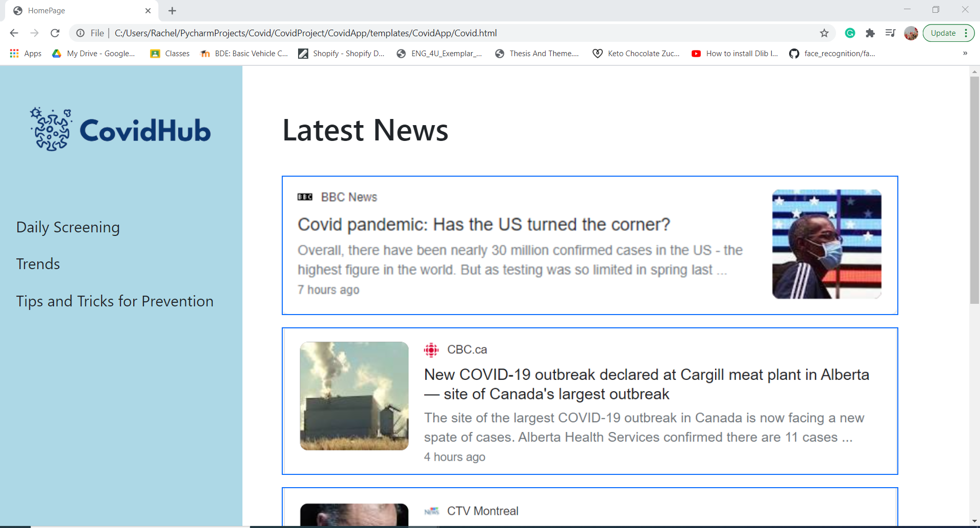Open BDE: Basic Vehicle C... bookmark
980x528 pixels.
pyautogui.click(x=244, y=53)
